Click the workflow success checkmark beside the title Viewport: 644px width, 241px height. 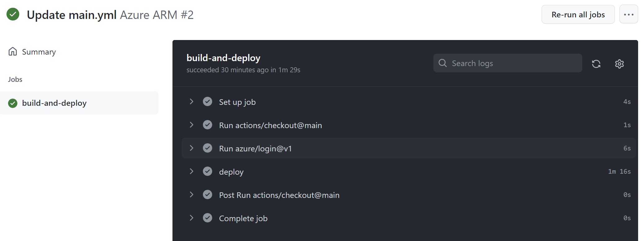pos(13,14)
